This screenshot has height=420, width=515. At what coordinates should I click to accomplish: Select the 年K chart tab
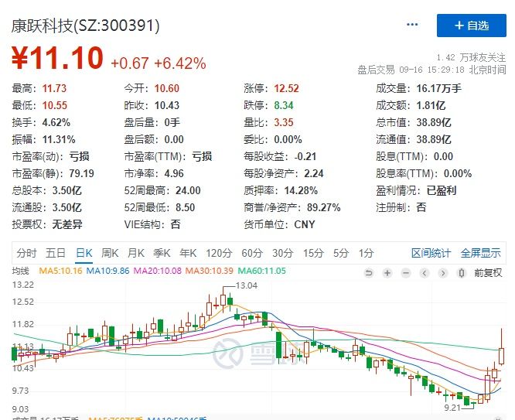coord(188,253)
